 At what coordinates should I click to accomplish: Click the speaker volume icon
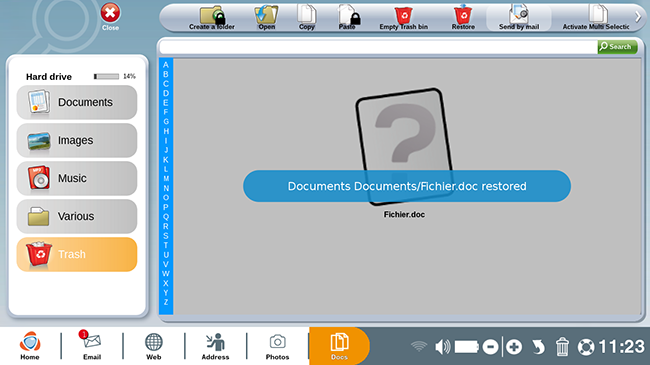(x=442, y=346)
